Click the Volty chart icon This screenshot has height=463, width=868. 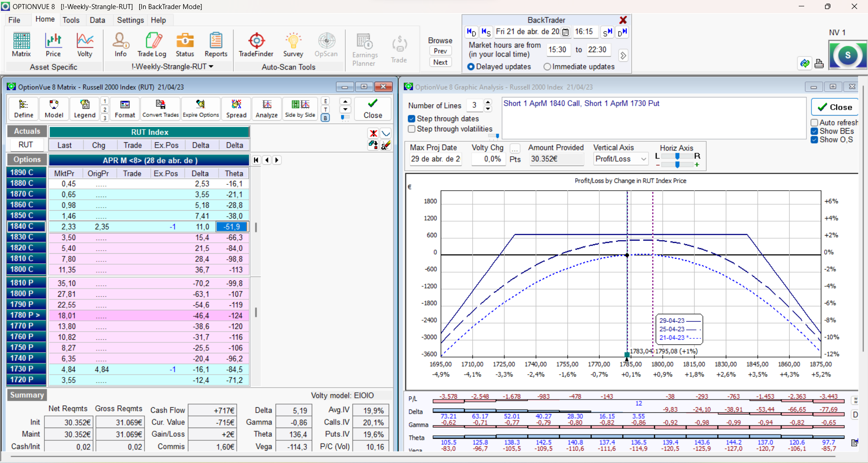[x=85, y=45]
